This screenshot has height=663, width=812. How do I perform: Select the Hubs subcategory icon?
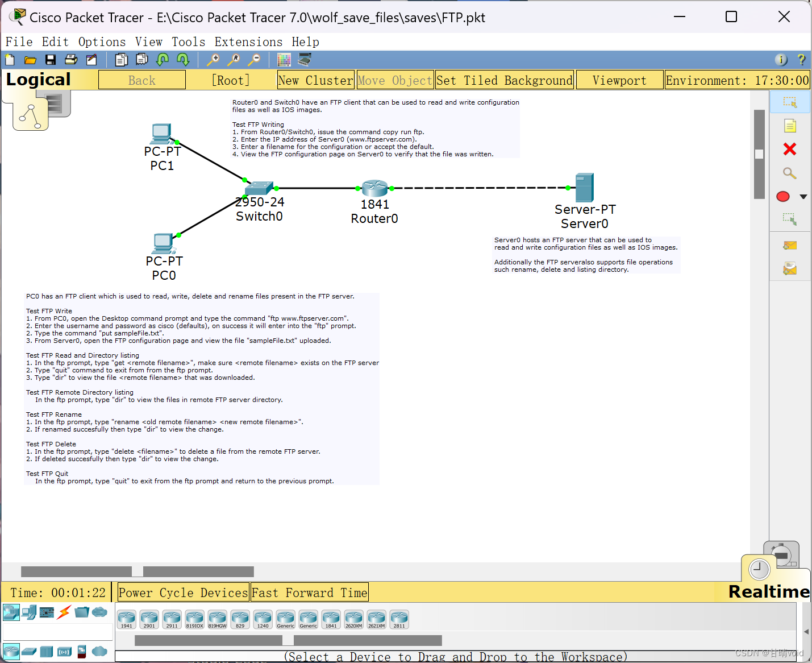pyautogui.click(x=47, y=651)
